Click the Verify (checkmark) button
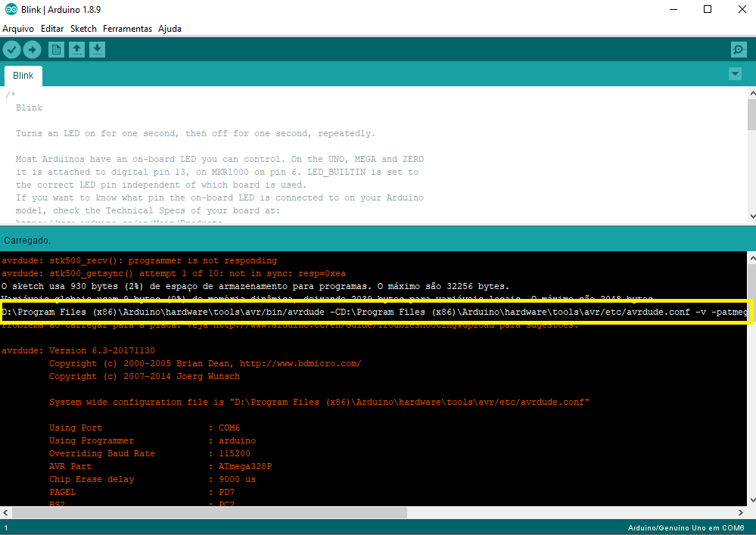Screen dimensions: 756x535 coord(11,50)
